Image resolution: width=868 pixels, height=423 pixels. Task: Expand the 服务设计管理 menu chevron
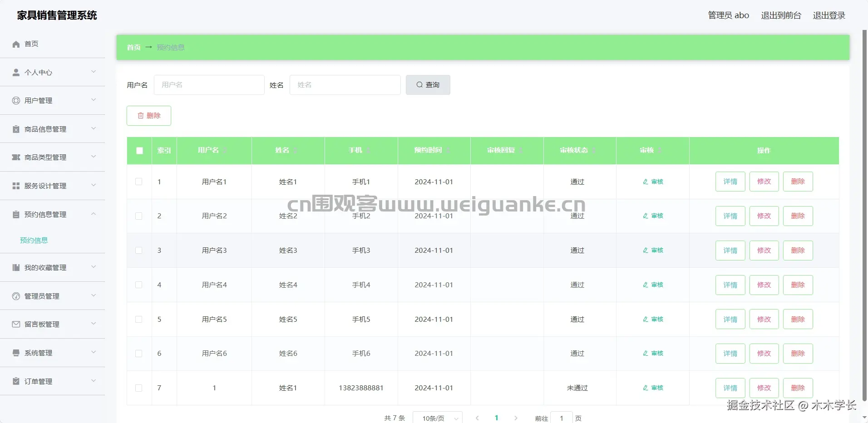(94, 185)
